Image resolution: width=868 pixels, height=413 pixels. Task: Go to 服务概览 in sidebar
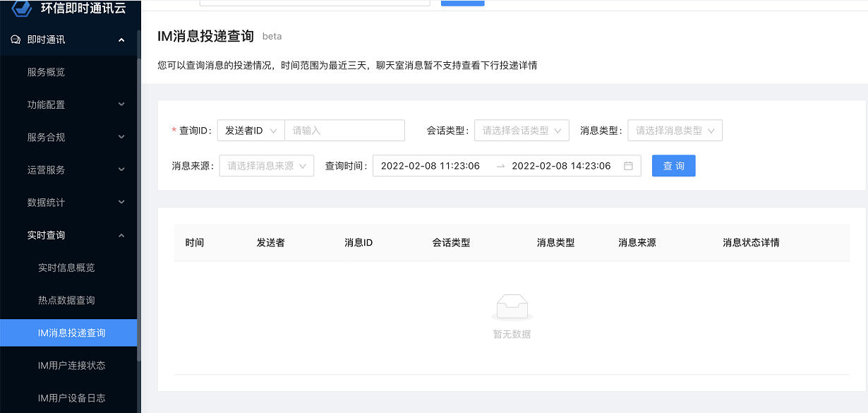[46, 72]
